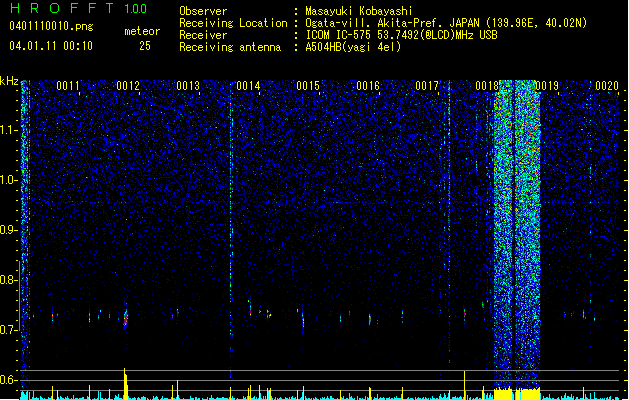
Task: Click the Ogata-vill. Akita-Pref. JAPAN location text
Action: [446, 23]
